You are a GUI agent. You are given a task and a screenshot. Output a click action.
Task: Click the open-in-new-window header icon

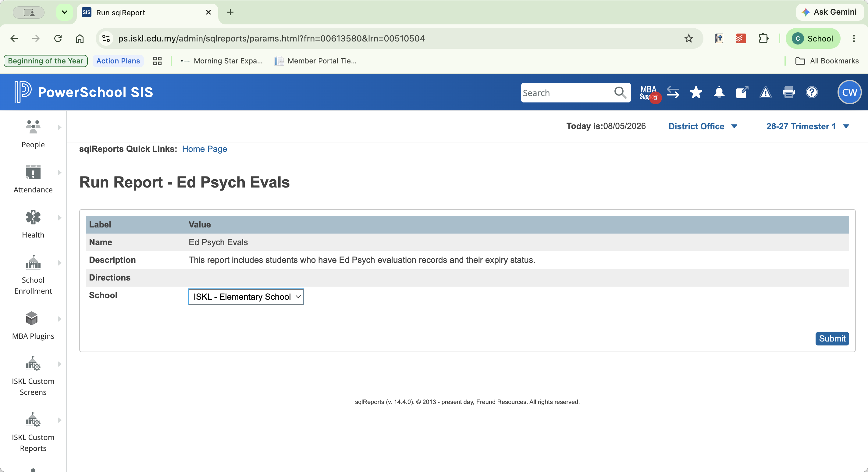coord(742,92)
